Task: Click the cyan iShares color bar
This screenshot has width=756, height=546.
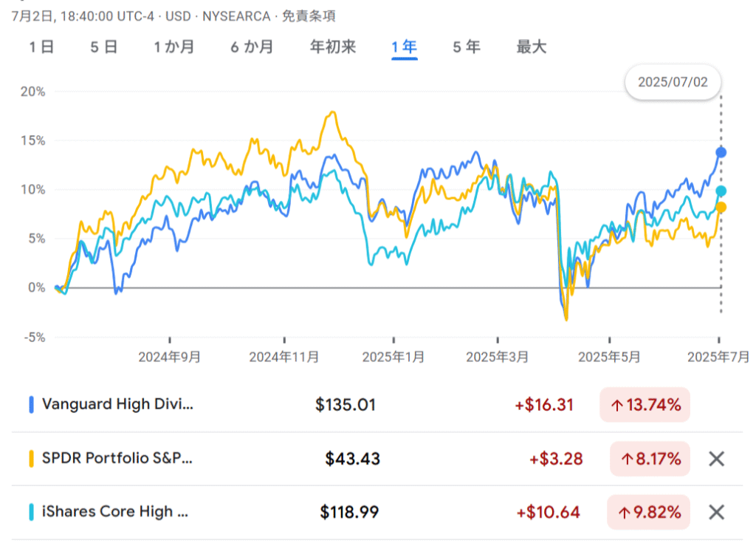Action: 31,512
